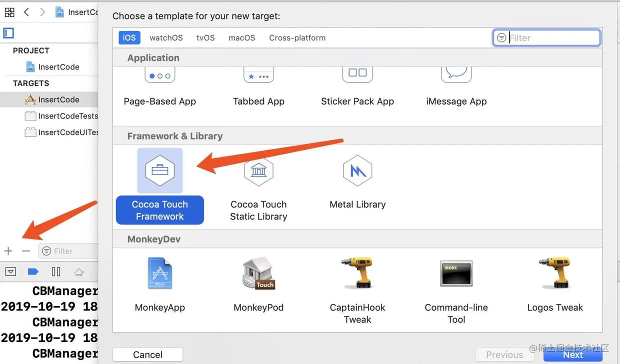Choose the CaptainHook Tweak drill icon
The width and height of the screenshot is (620, 364).
pos(357,273)
